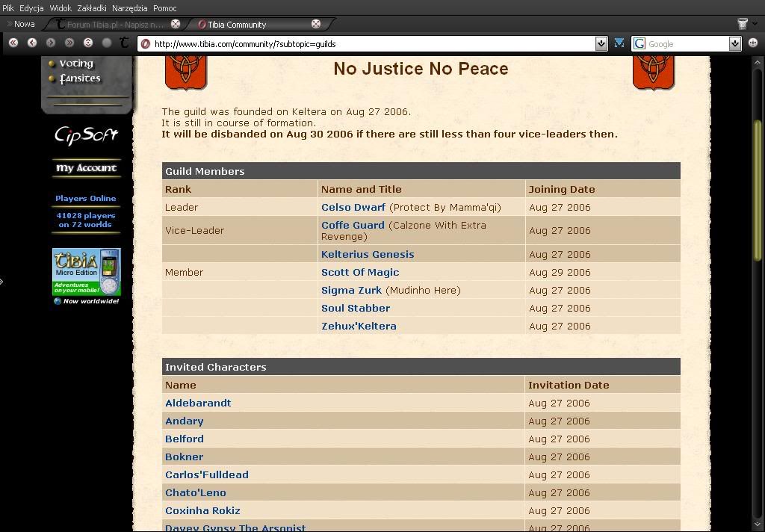This screenshot has width=765, height=532.
Task: Select the Tibia Community tab
Action: 258,25
